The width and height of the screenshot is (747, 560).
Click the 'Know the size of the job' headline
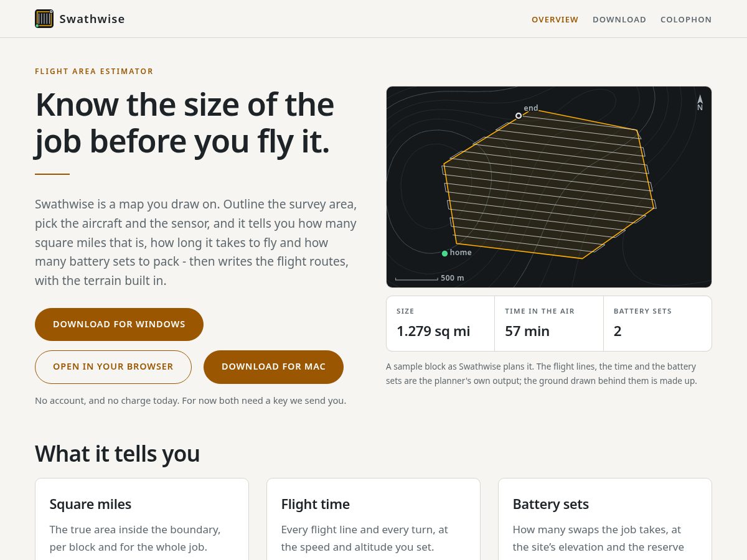click(184, 123)
